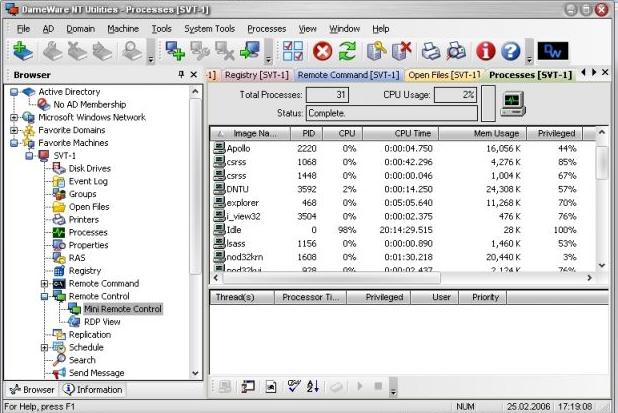Click the Add machine toolbar icon with green plus
The image size is (618, 413).
click(22, 51)
